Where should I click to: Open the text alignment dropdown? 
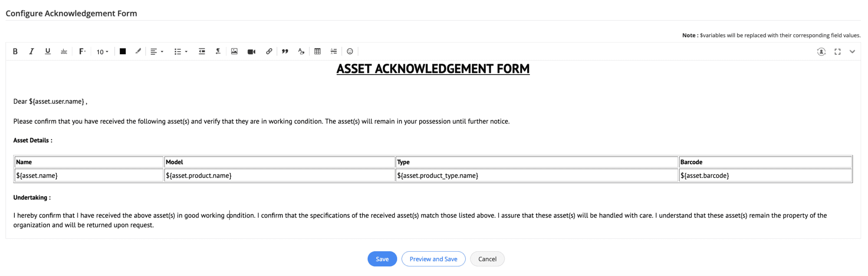[157, 52]
